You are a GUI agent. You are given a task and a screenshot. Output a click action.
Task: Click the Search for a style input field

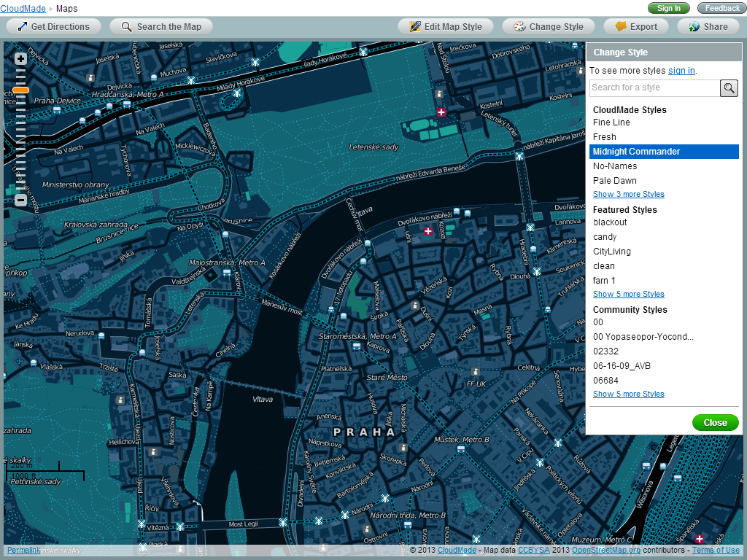point(653,88)
